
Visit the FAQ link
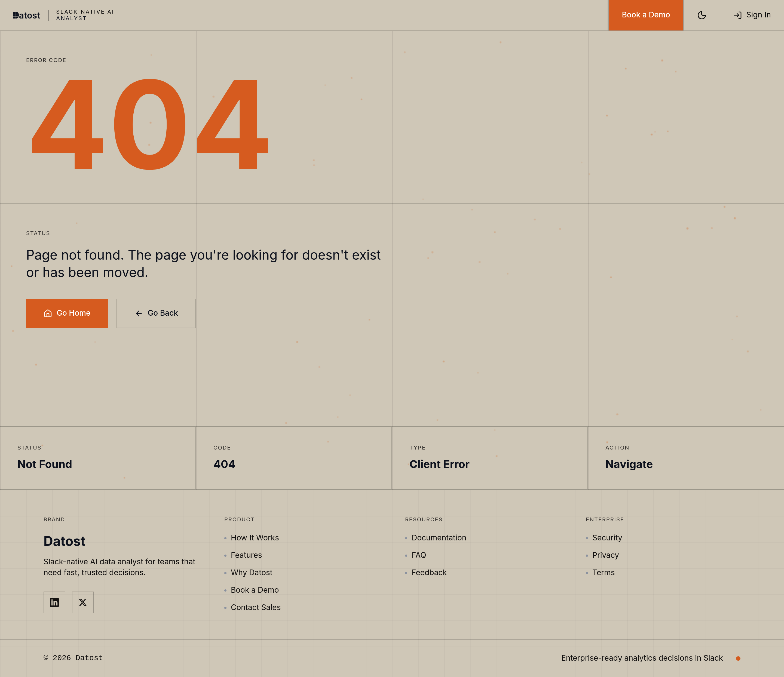point(418,555)
